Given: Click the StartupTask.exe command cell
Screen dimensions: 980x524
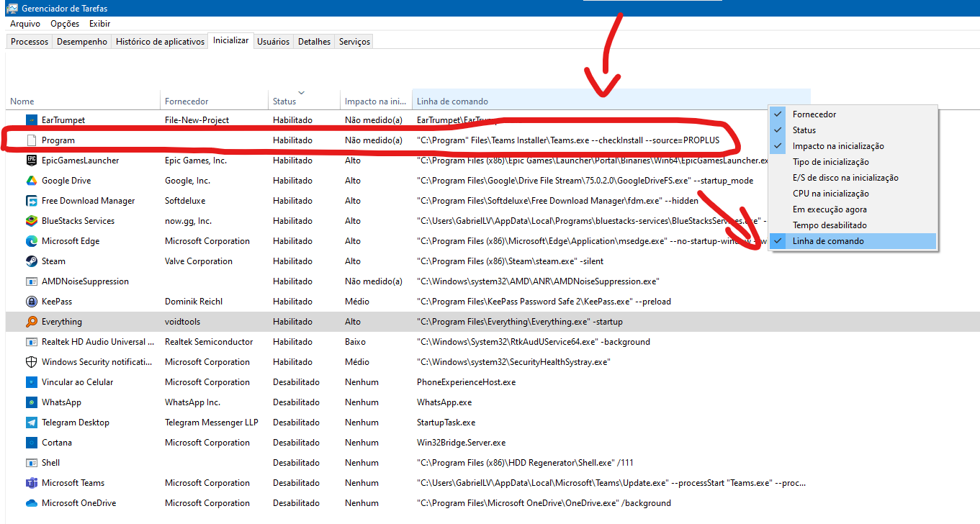Looking at the screenshot, I should tap(446, 423).
